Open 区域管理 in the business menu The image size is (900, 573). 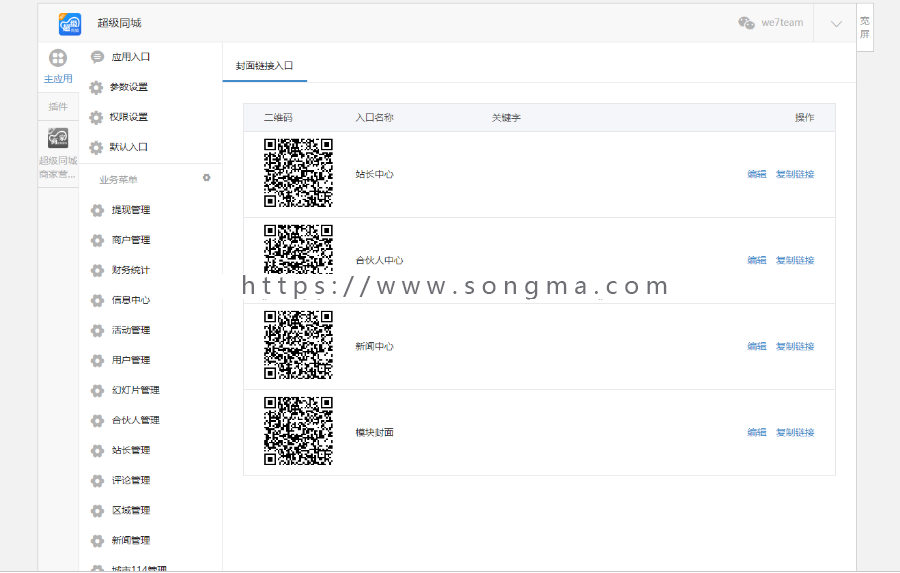131,510
